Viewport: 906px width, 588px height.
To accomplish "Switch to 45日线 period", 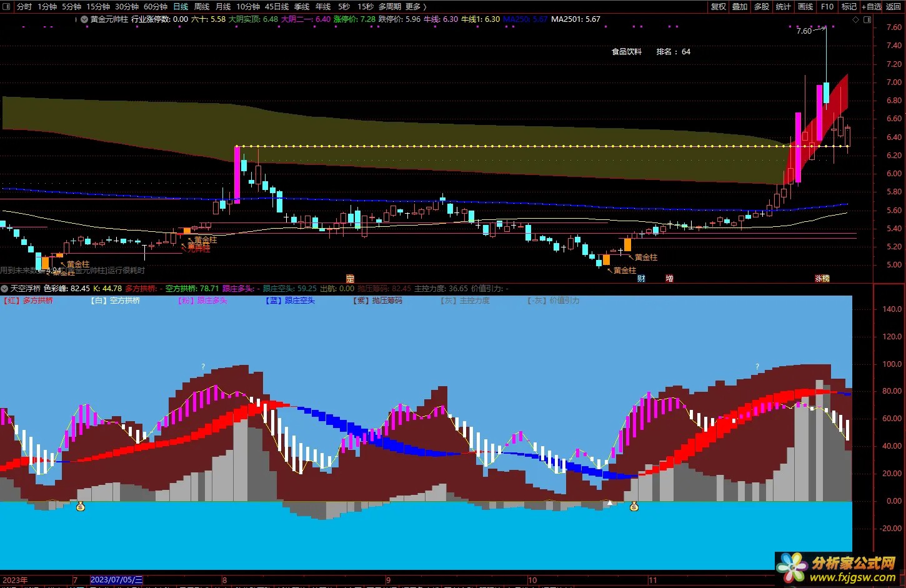I will pyautogui.click(x=277, y=6).
